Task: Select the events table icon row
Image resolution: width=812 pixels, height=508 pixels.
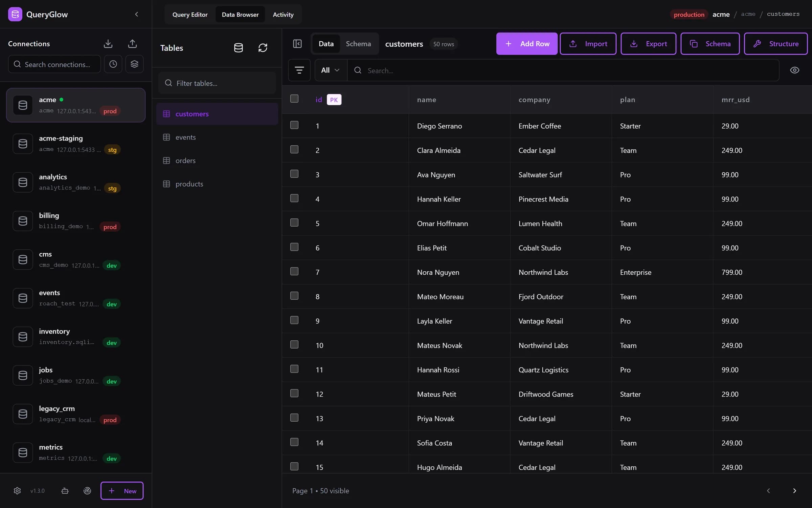Action: (x=217, y=137)
